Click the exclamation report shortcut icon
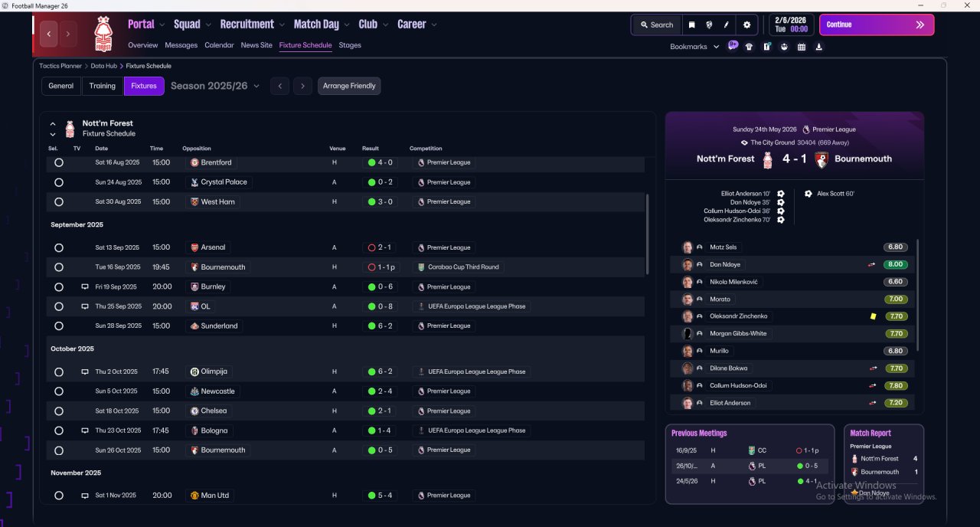Screen dimensions: 980x527 click(766, 47)
